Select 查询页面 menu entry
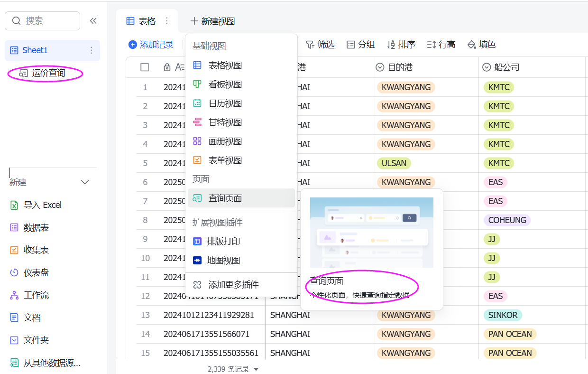 (x=225, y=198)
